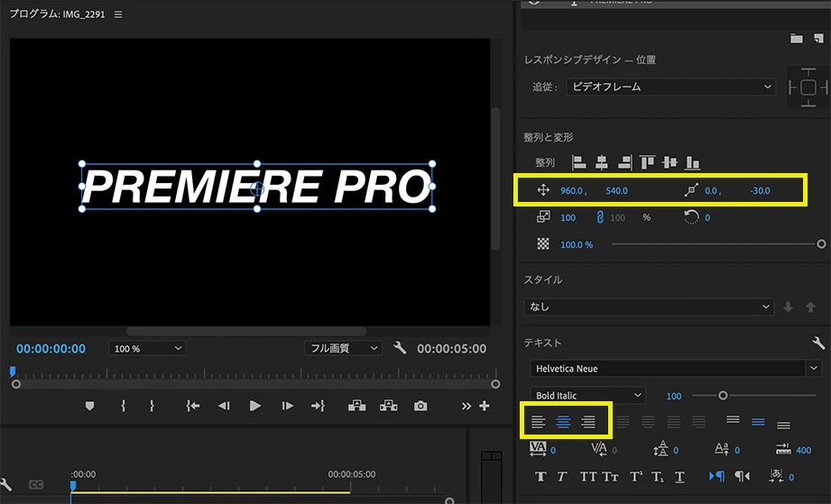
Task: Toggle faux italic text style
Action: coord(562,476)
